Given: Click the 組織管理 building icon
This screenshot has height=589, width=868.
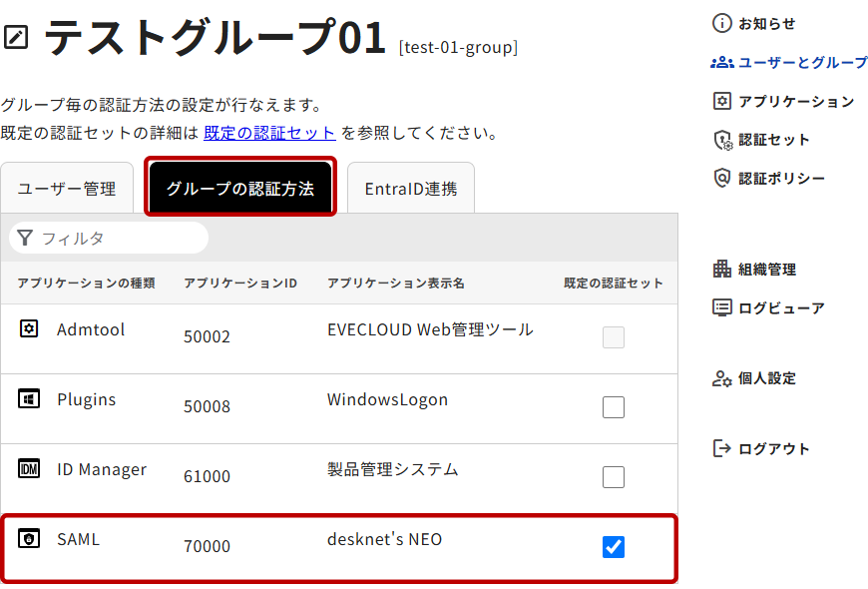Looking at the screenshot, I should [x=722, y=269].
